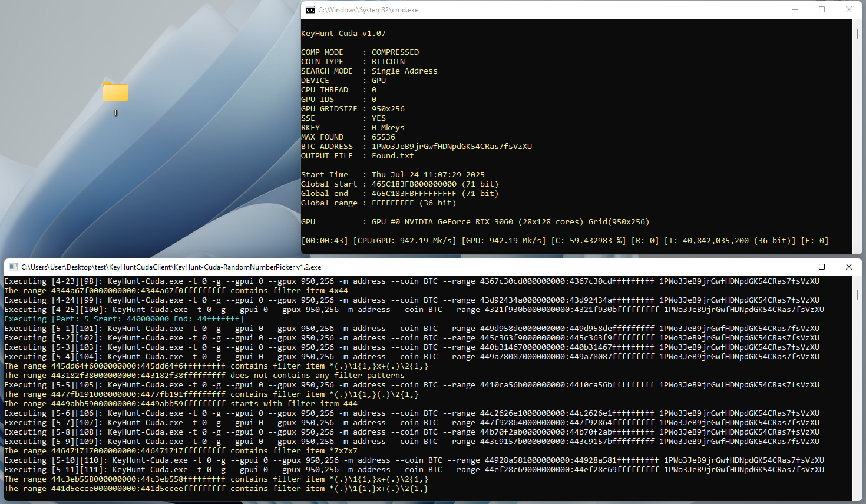Click the 'Executing [5-8][108]' output line
This screenshot has width=866, height=504.
click(x=412, y=432)
